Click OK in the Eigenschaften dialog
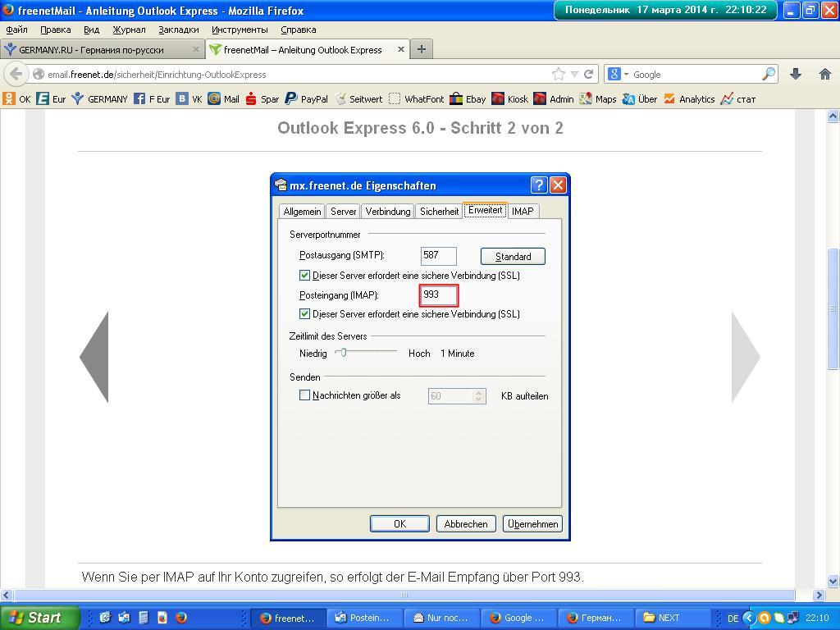The image size is (840, 630). point(399,524)
